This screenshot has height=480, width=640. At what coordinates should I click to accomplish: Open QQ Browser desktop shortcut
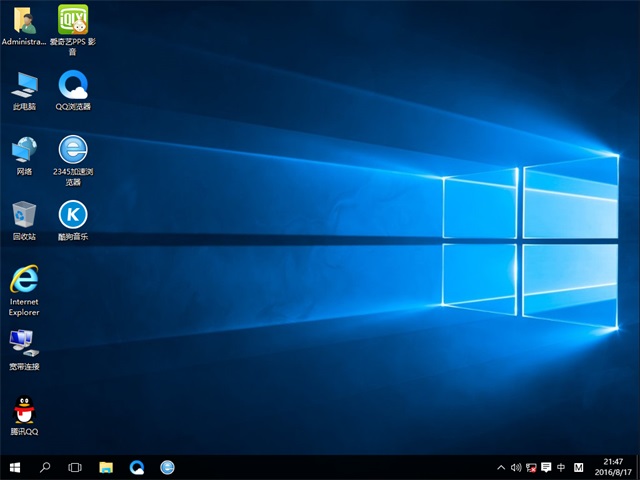click(73, 84)
